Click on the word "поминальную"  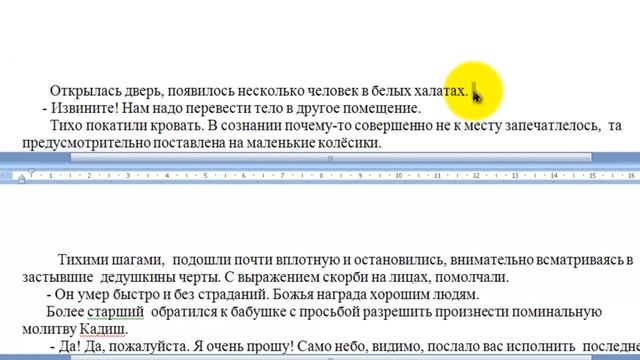pyautogui.click(x=557, y=312)
